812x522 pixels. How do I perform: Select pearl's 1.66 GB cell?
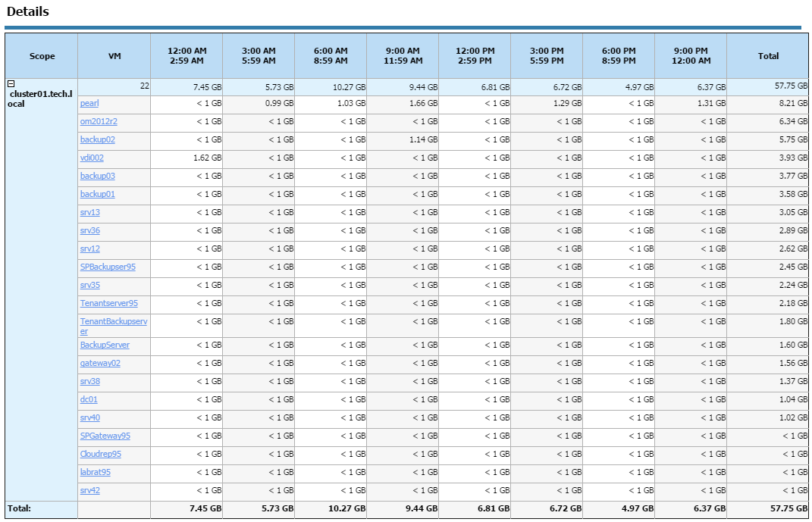403,104
